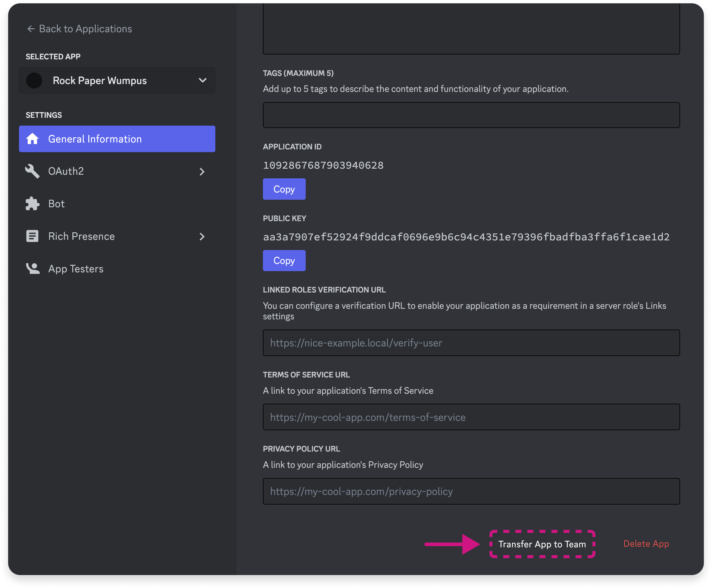Click the LINKED ROLES VERIFICATION URL heading
This screenshot has height=588, width=712.
(x=324, y=290)
